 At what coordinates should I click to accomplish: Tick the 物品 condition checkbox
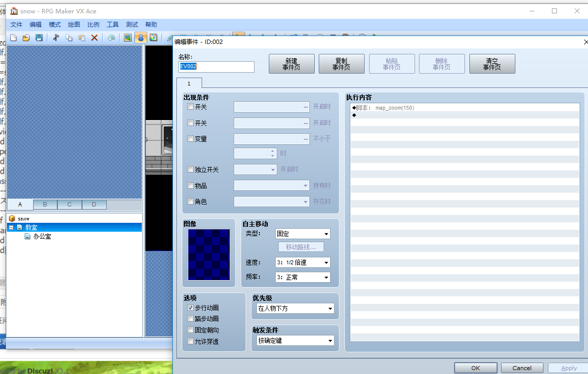pyautogui.click(x=191, y=186)
